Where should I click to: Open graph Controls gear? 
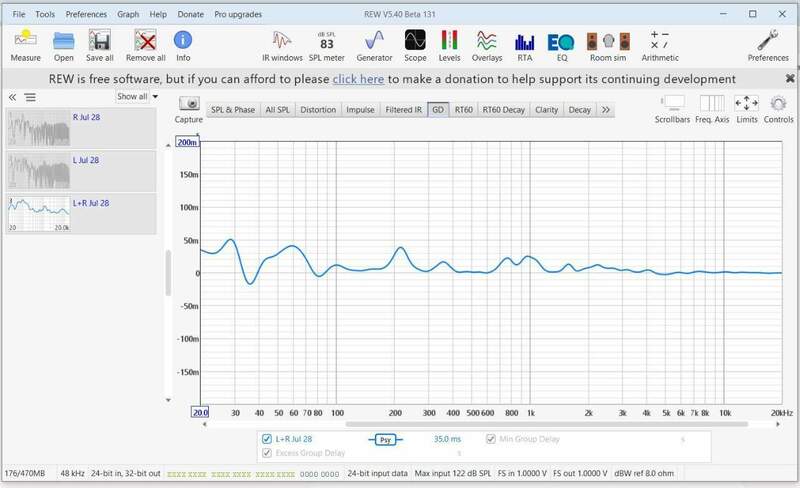point(778,109)
